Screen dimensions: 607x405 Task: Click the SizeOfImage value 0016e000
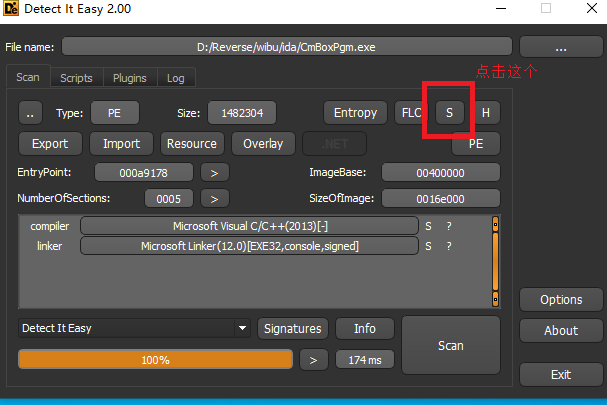pyautogui.click(x=441, y=198)
